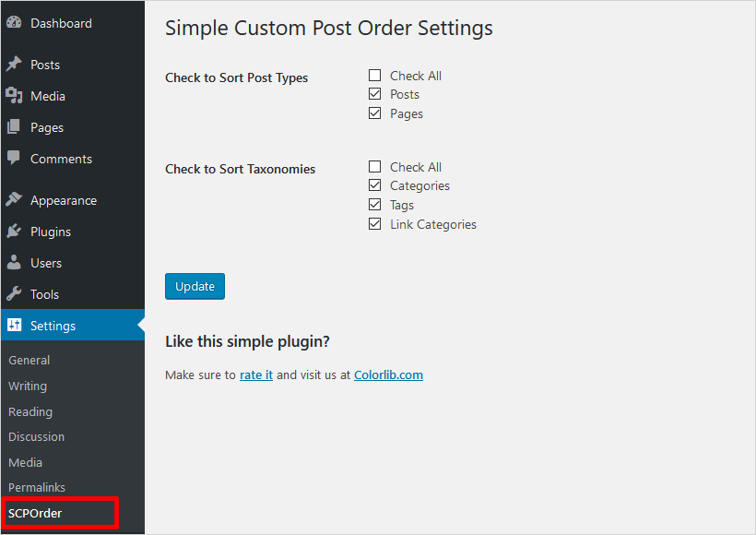Click the Comments speech bubble icon

14,159
